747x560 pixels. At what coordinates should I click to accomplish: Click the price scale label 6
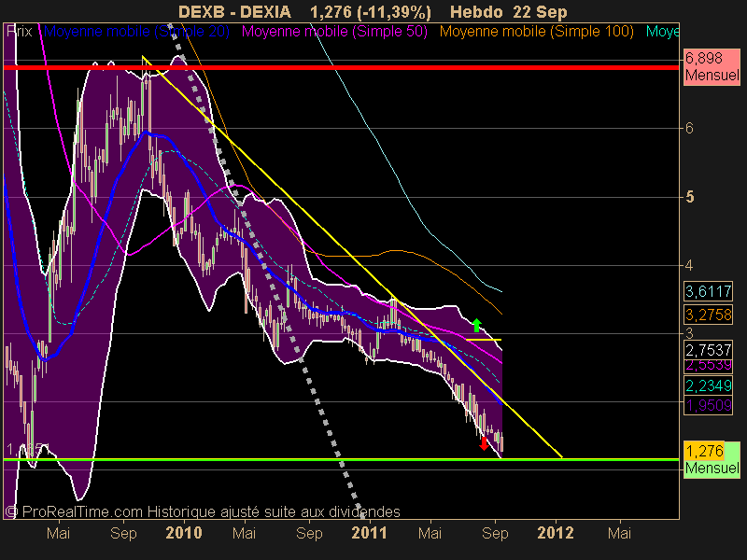click(x=689, y=128)
